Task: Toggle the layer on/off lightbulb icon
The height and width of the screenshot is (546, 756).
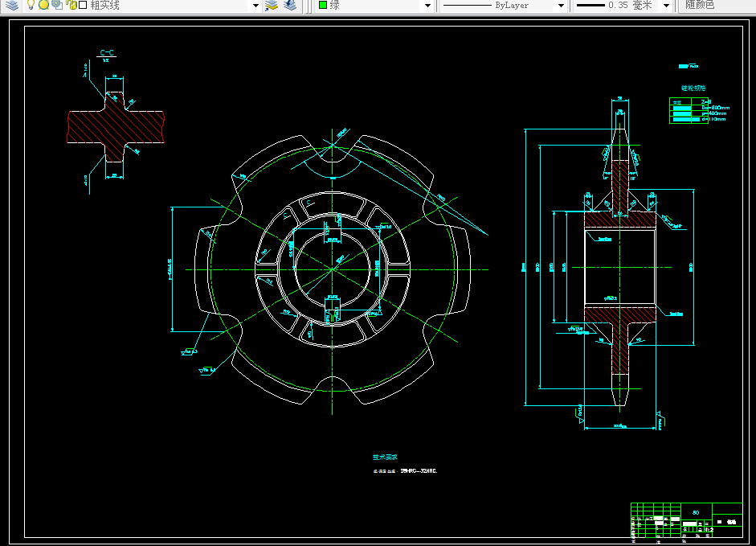Action: pyautogui.click(x=31, y=5)
